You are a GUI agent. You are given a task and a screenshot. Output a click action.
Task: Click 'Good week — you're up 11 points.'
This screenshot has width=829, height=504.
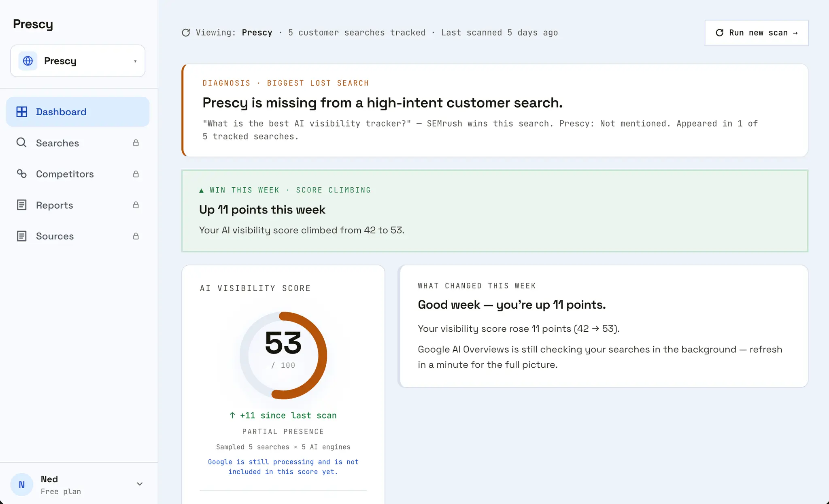(x=512, y=305)
